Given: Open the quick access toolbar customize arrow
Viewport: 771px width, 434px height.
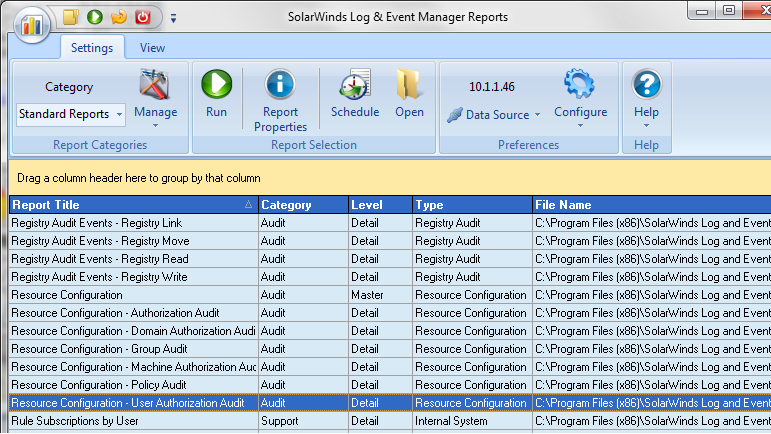Looking at the screenshot, I should (173, 18).
